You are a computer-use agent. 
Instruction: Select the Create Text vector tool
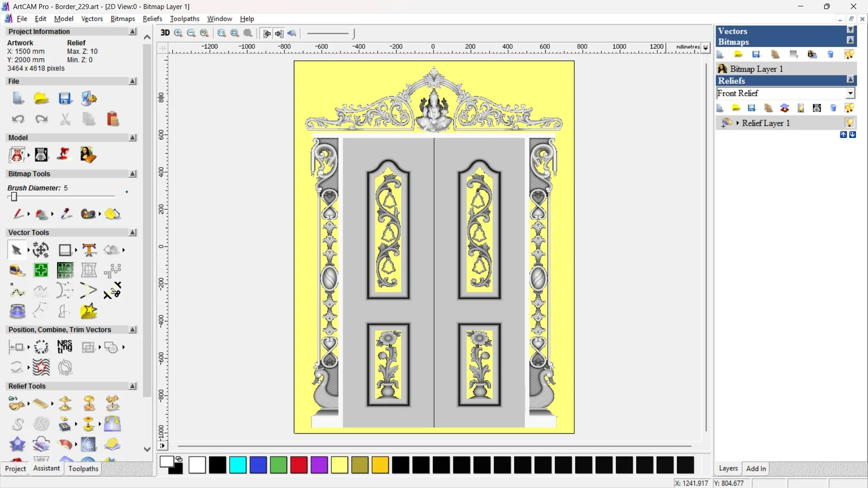[x=89, y=250]
